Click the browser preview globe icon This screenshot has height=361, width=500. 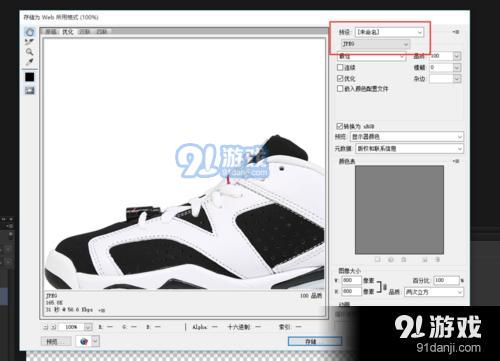[84, 341]
